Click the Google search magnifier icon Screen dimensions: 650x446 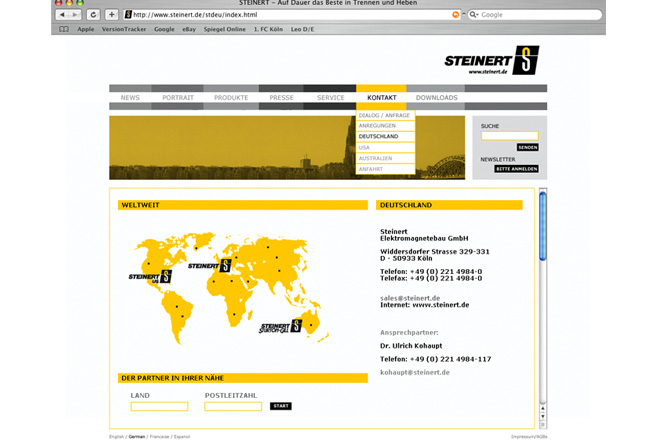(473, 15)
